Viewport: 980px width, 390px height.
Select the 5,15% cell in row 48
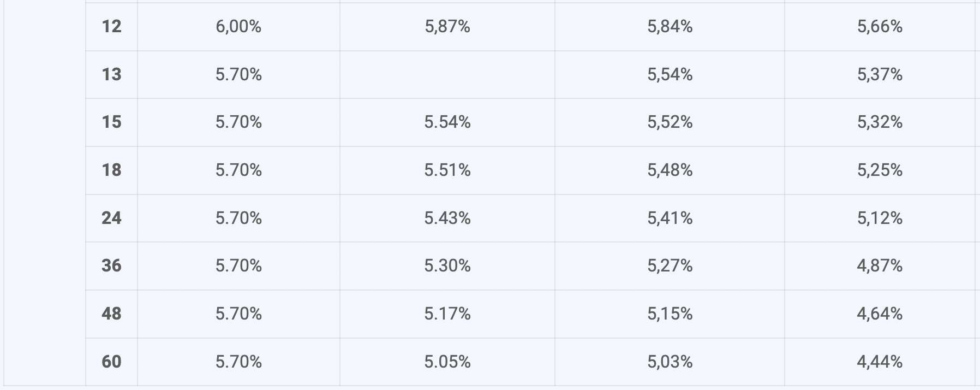670,314
